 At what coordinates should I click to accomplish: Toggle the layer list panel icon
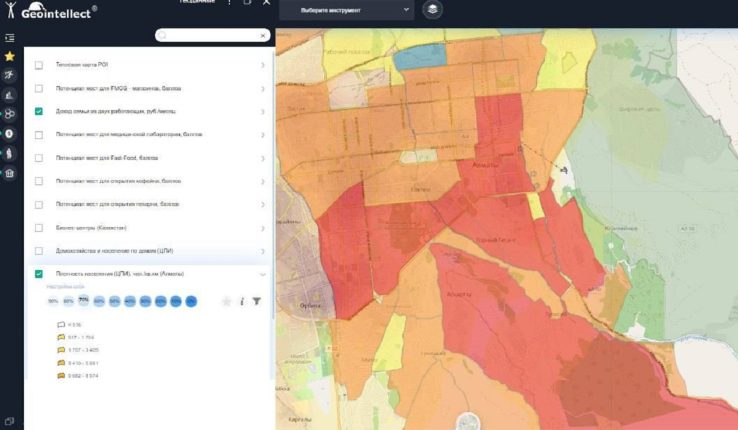tap(9, 38)
